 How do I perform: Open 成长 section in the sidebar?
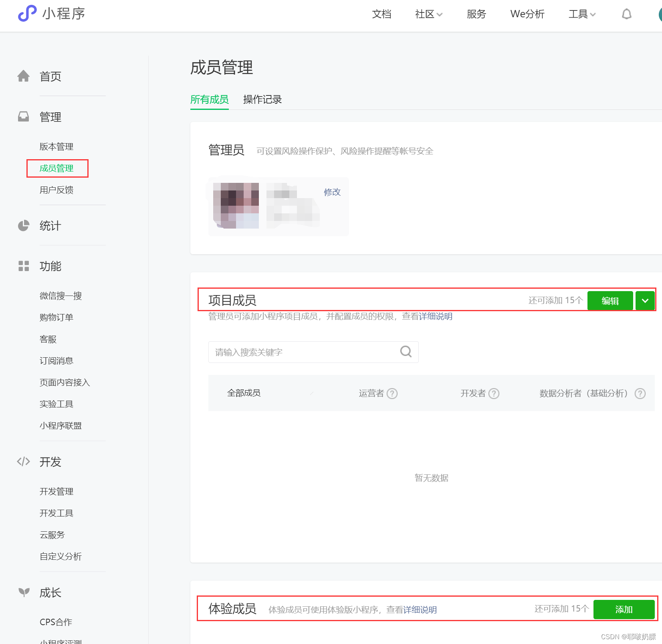[x=50, y=593]
